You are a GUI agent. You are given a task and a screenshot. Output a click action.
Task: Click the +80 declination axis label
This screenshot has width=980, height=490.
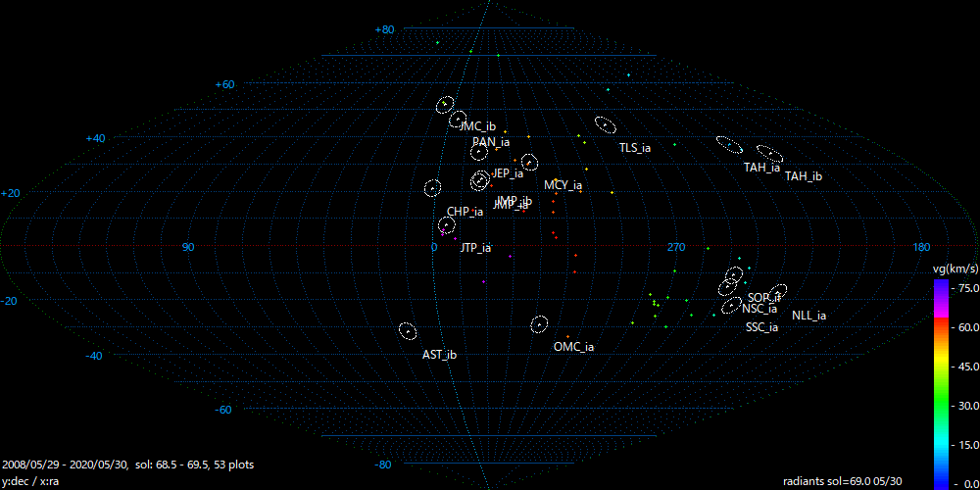(384, 30)
